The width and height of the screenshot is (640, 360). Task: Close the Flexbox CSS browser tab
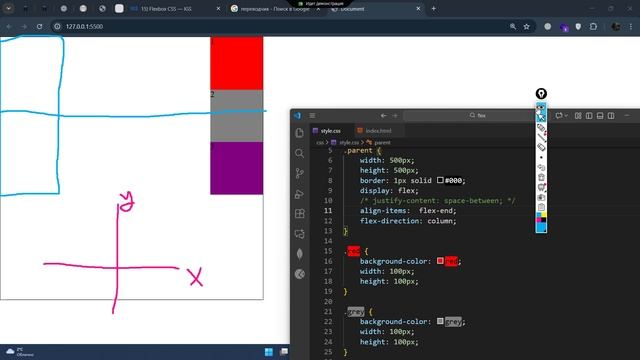tap(218, 9)
